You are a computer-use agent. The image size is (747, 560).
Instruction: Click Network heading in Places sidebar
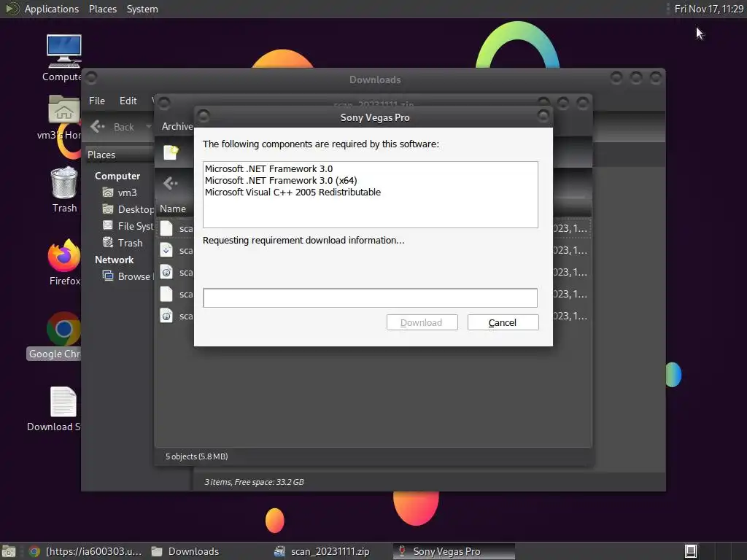pos(115,260)
